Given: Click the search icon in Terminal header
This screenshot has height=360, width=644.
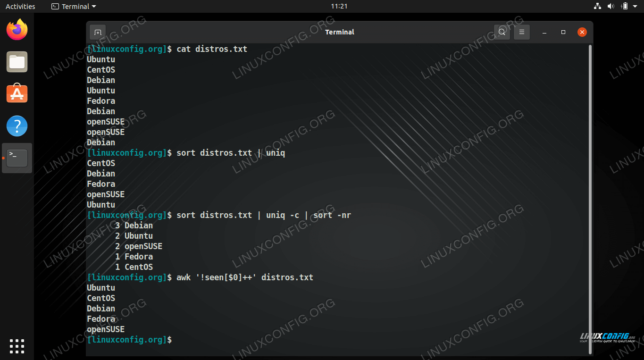Looking at the screenshot, I should pyautogui.click(x=502, y=32).
